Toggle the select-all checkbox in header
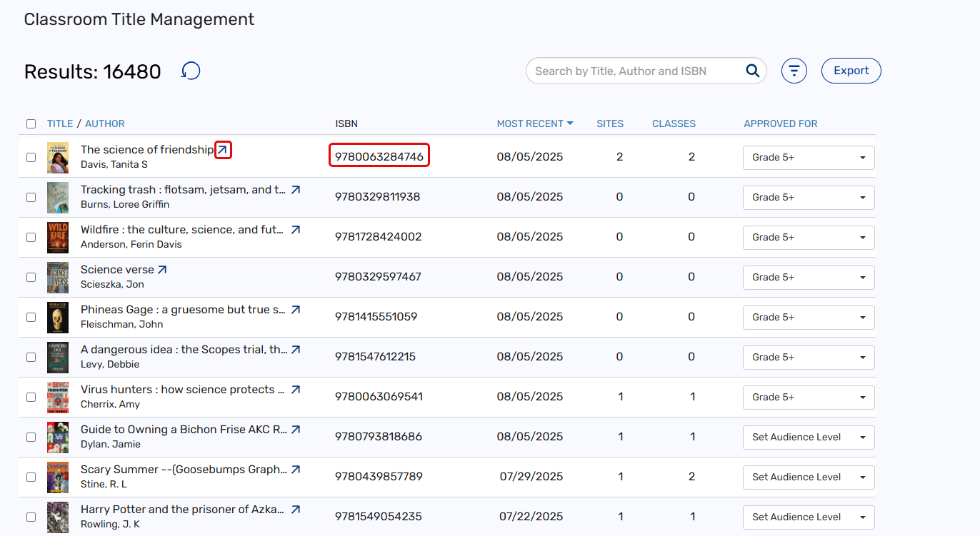This screenshot has width=980, height=536. pos(31,123)
